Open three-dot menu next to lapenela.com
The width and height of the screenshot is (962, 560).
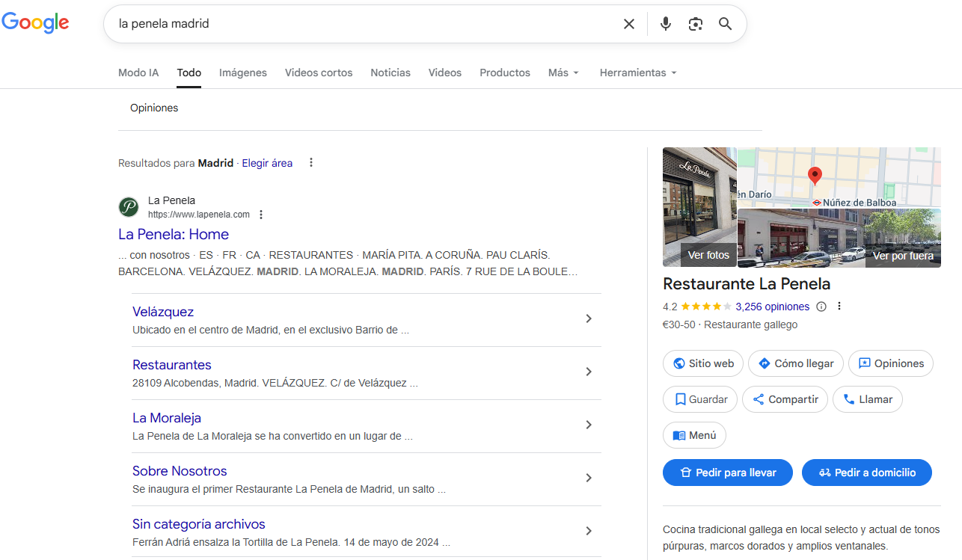click(x=261, y=215)
